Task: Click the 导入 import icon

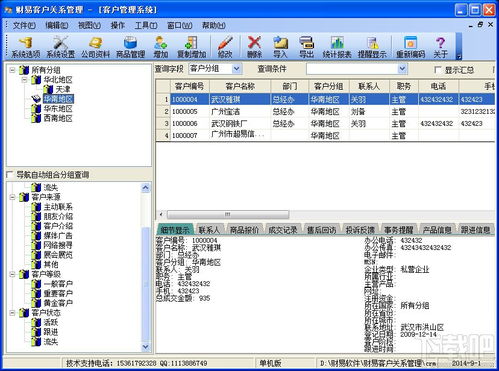Action: click(x=280, y=47)
